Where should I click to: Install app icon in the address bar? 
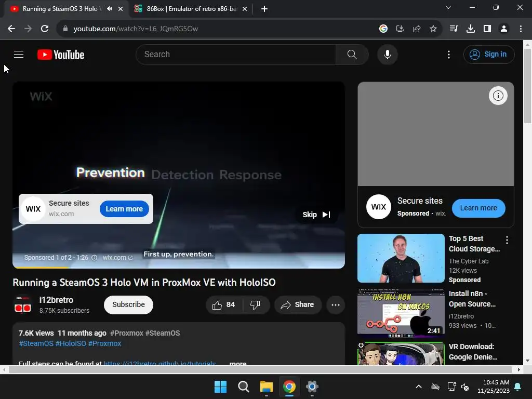[x=400, y=29]
